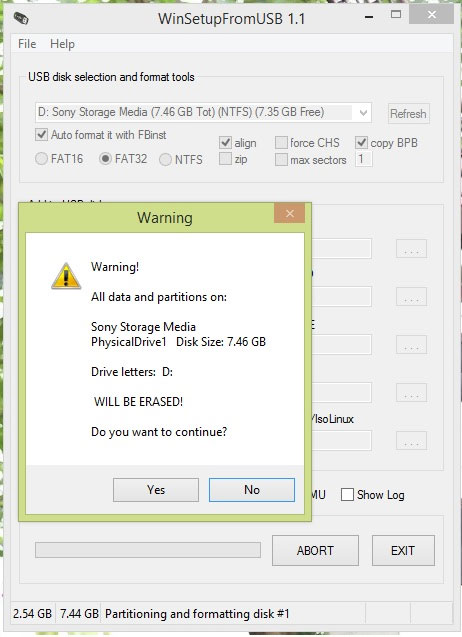
Task: Enable the force CHS checkbox
Action: 281,143
